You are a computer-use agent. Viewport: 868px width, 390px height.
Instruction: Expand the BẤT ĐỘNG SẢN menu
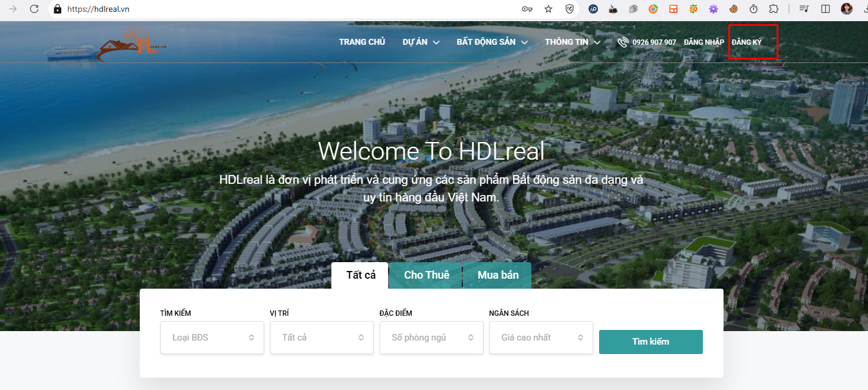[492, 42]
